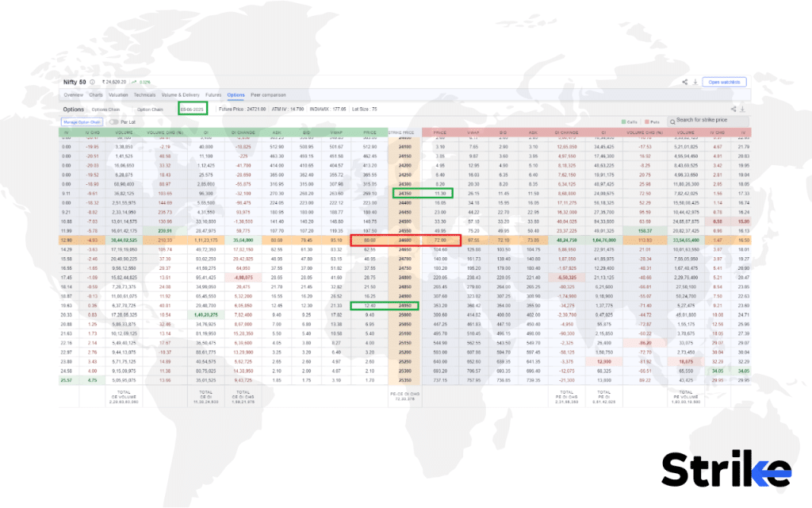Viewport: 812px width, 508px height.
Task: Click the STRIKE PRICE column header
Action: pyautogui.click(x=402, y=133)
